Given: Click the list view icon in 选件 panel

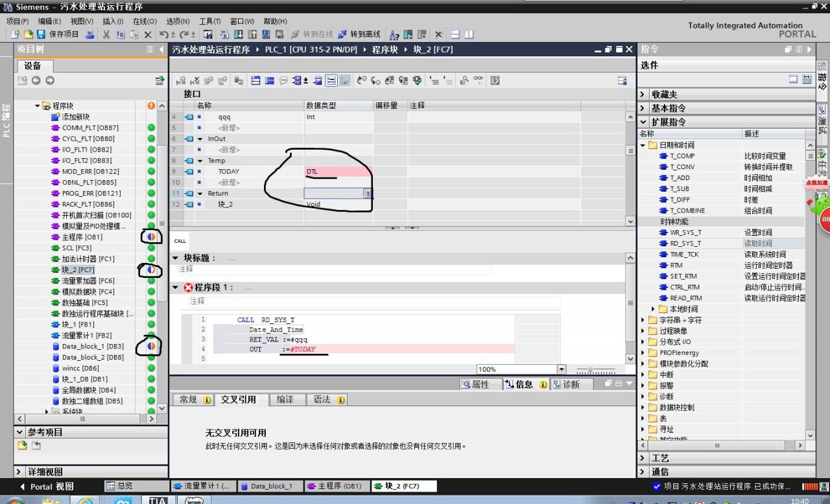Looking at the screenshot, I should tap(794, 79).
